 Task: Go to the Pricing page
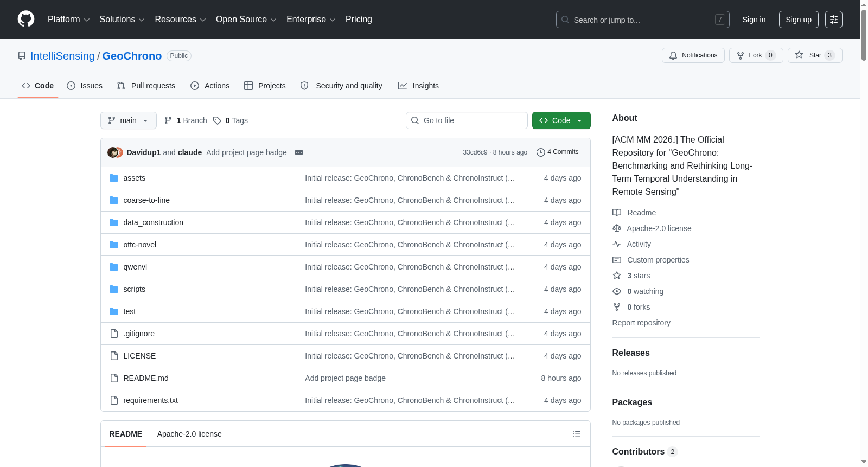coord(359,20)
